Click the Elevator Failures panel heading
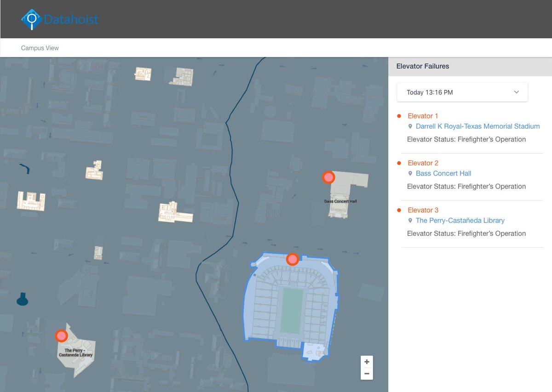Screen dimensions: 552x392 [x=423, y=66]
